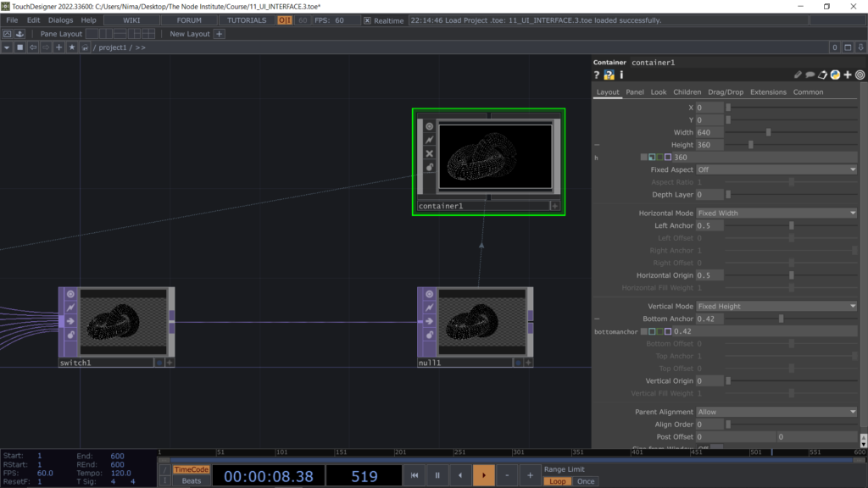868x488 pixels.
Task: Click the back arrow in path bar
Action: (33, 47)
